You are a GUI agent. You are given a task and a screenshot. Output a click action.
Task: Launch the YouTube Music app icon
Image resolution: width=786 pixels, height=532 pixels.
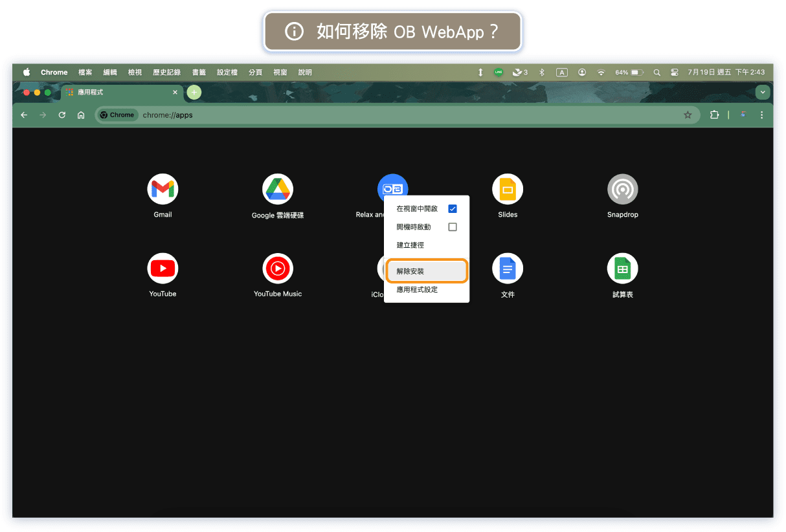[x=277, y=268]
